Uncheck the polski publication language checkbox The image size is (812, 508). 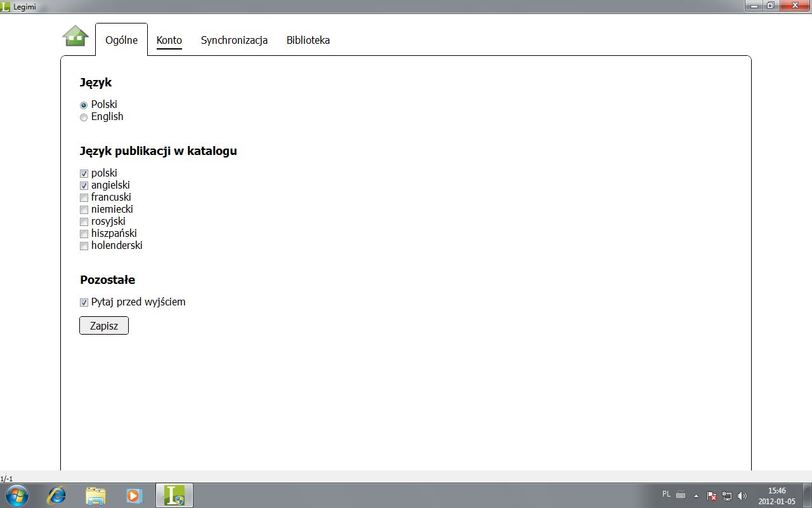tap(84, 173)
